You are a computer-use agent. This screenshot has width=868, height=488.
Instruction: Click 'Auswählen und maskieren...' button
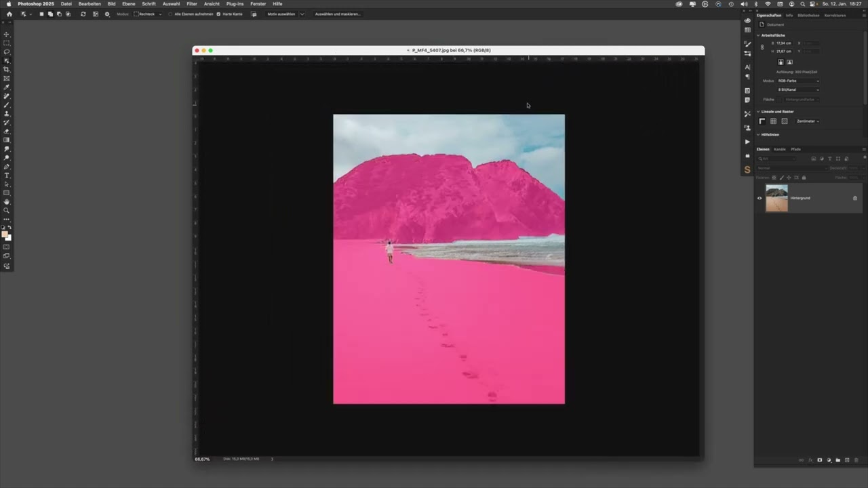337,14
